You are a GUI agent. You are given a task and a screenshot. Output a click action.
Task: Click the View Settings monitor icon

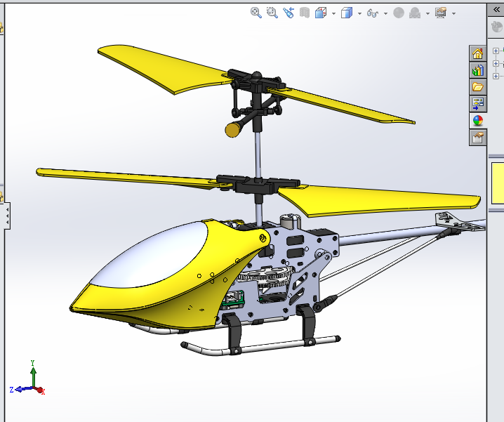click(441, 13)
